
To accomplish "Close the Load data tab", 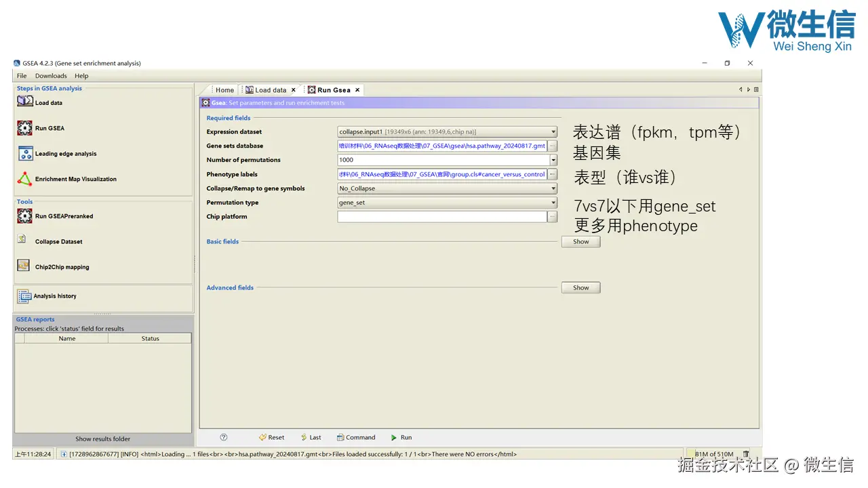I will tap(294, 89).
